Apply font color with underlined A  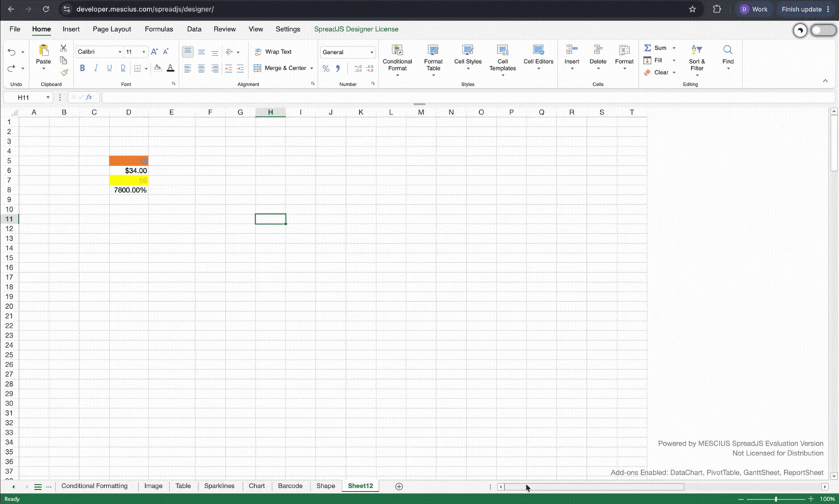tap(170, 68)
